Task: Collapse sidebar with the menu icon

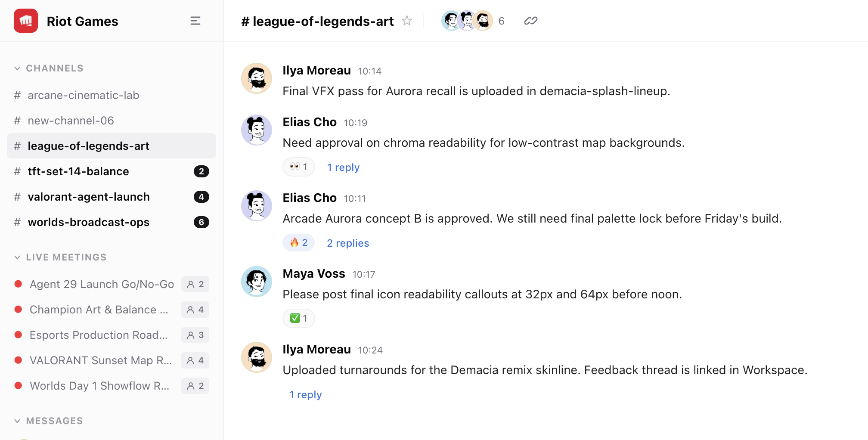Action: point(195,21)
